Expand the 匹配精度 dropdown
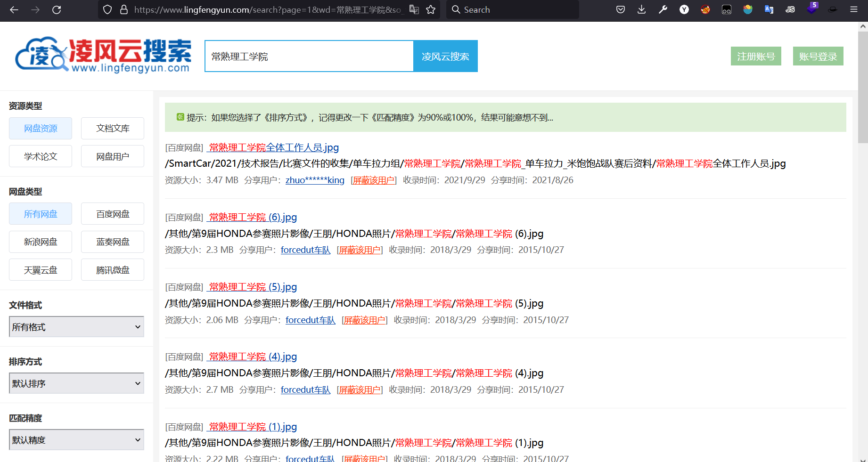This screenshot has height=462, width=868. pos(76,440)
